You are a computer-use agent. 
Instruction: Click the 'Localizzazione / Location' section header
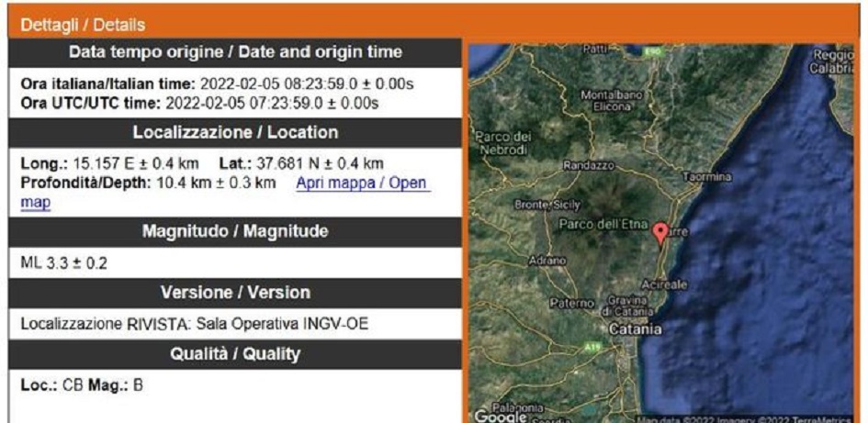point(234,132)
